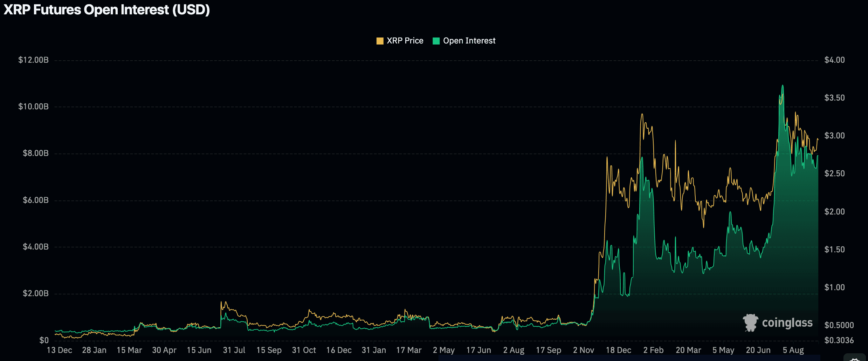Click the 2 Nov date label
Image resolution: width=868 pixels, height=361 pixels.
click(x=583, y=350)
